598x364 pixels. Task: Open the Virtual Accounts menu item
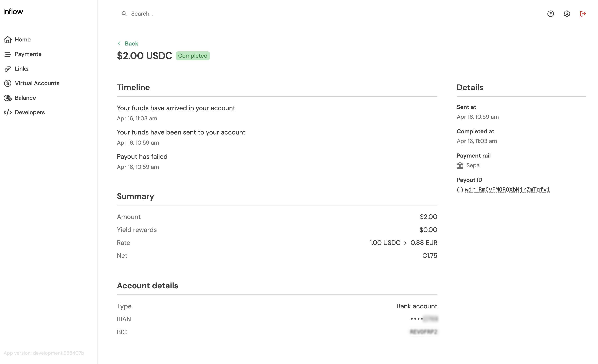point(37,83)
